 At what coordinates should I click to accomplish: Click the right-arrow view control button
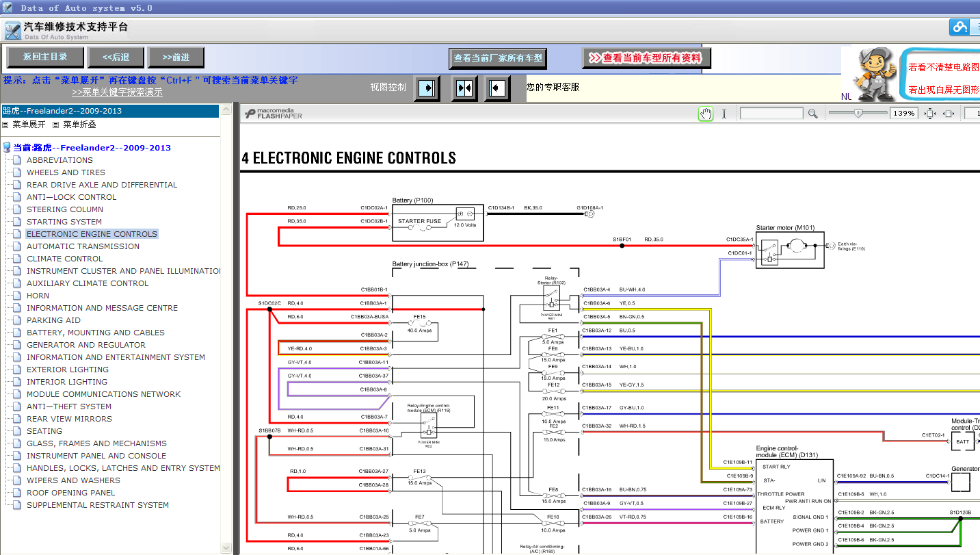(427, 88)
